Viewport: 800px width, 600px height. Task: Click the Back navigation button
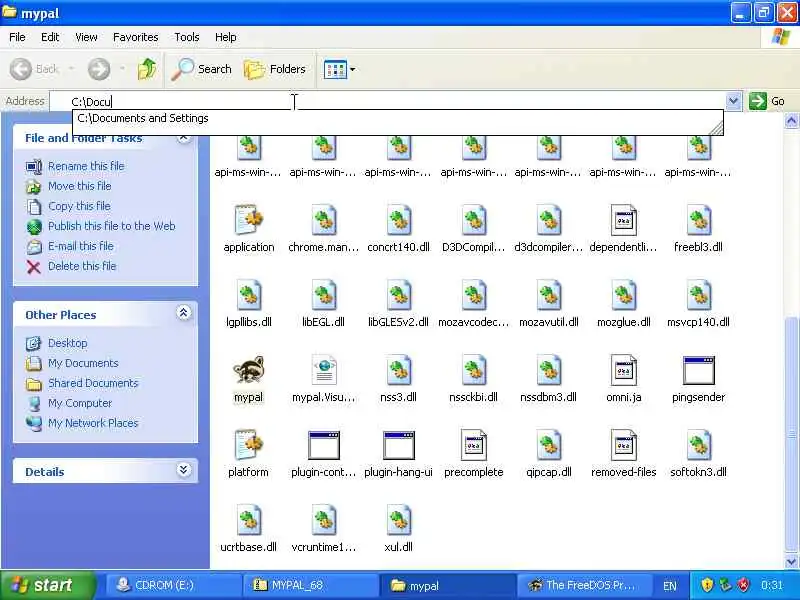[34, 69]
